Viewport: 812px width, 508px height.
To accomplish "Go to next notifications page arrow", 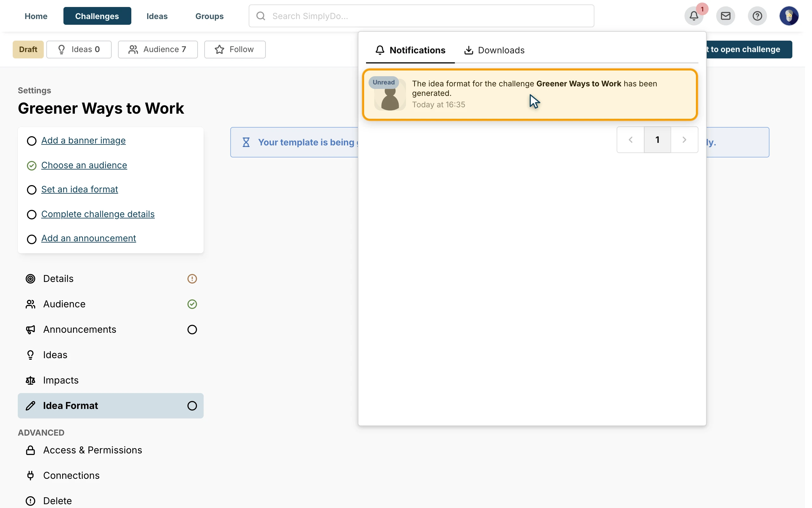I will coord(684,140).
